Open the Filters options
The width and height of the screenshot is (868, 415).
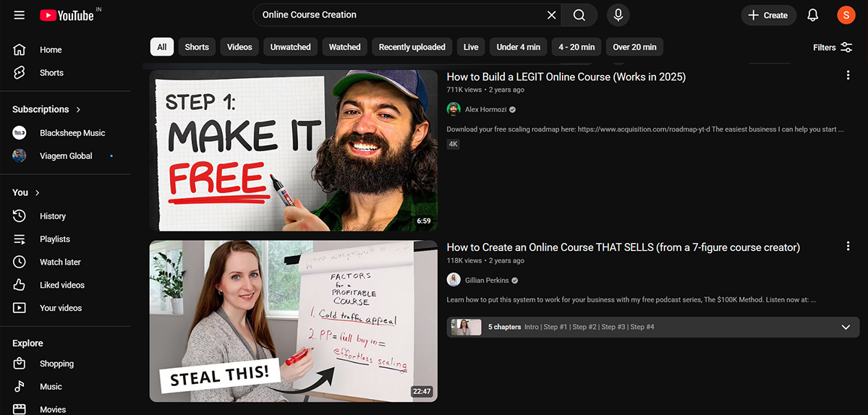click(x=833, y=47)
